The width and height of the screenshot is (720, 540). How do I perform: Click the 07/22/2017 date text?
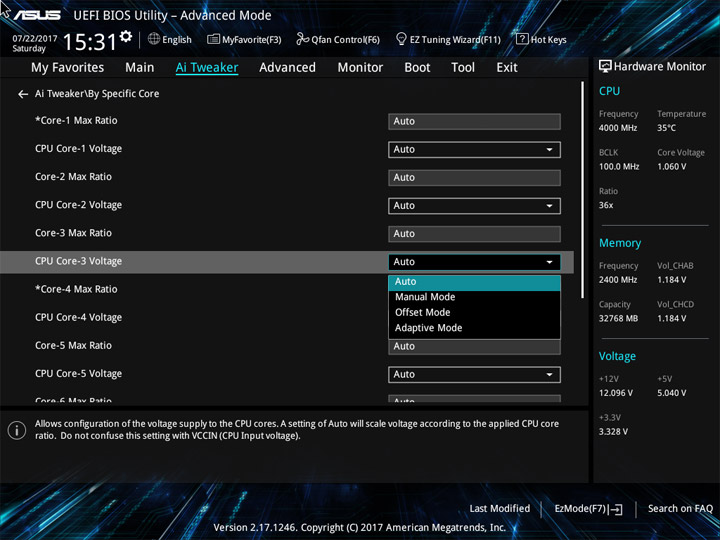(35, 39)
